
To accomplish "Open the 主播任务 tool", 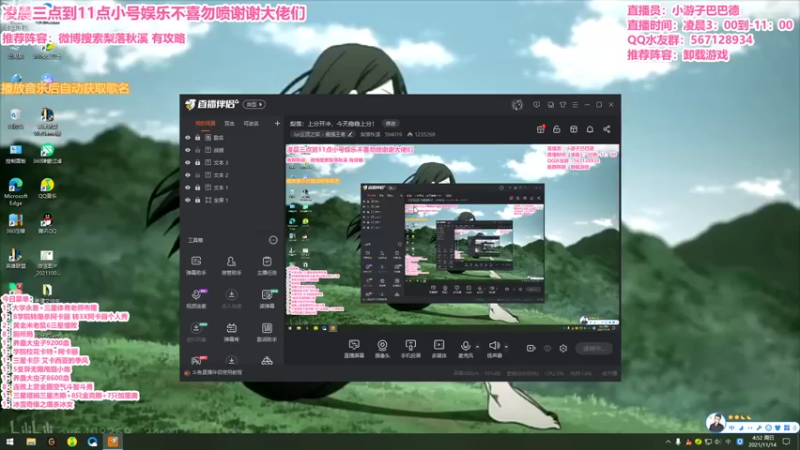I will point(267,266).
